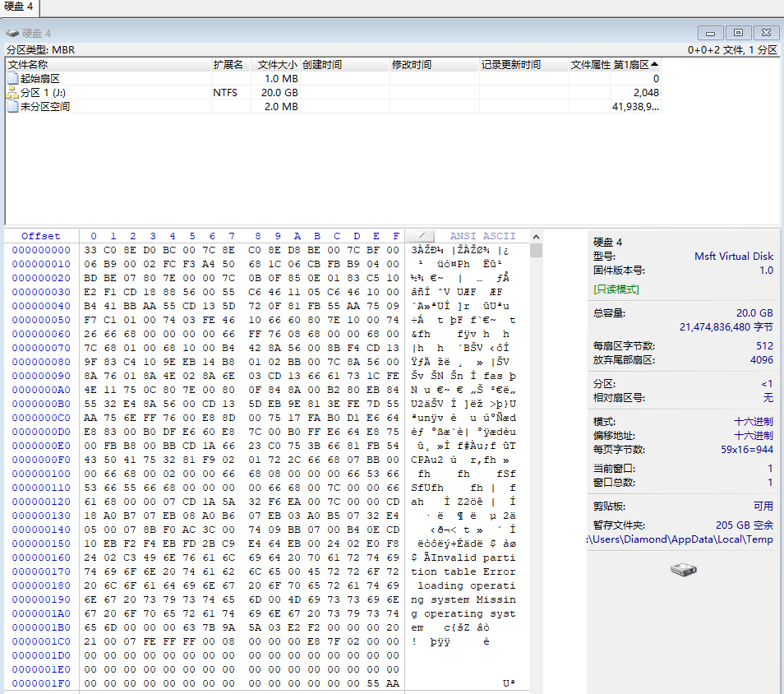Click the 1.0 MB file size cell
784x694 pixels.
pyautogui.click(x=281, y=79)
